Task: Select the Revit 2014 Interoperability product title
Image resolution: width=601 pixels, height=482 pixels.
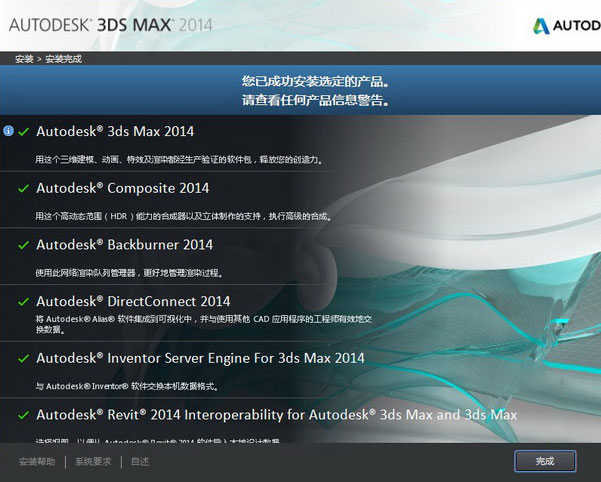Action: (277, 415)
